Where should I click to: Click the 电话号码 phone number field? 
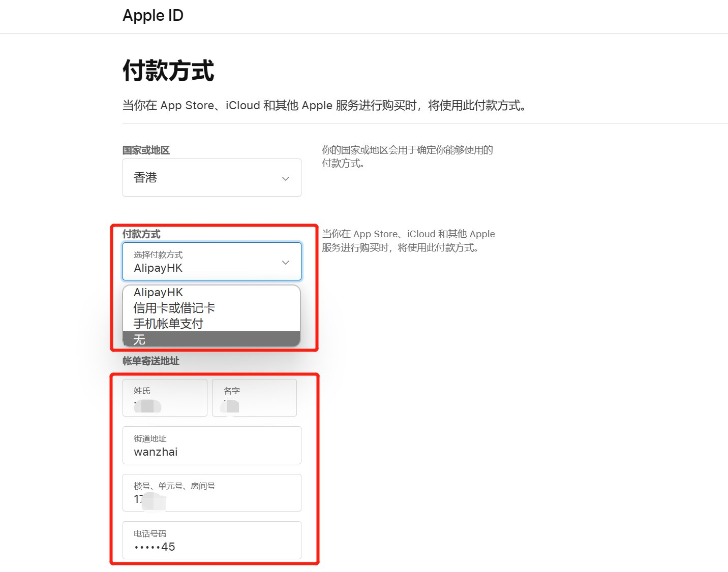coord(211,541)
